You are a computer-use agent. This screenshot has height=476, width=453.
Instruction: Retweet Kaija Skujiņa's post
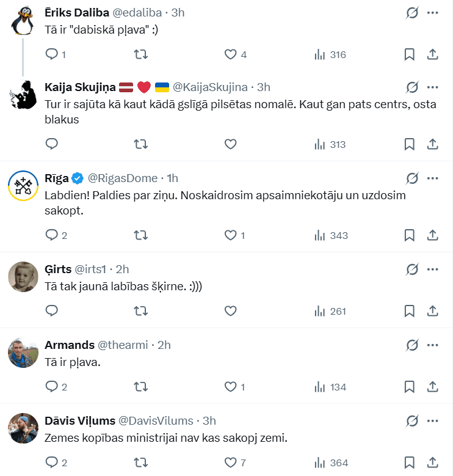coord(140,144)
